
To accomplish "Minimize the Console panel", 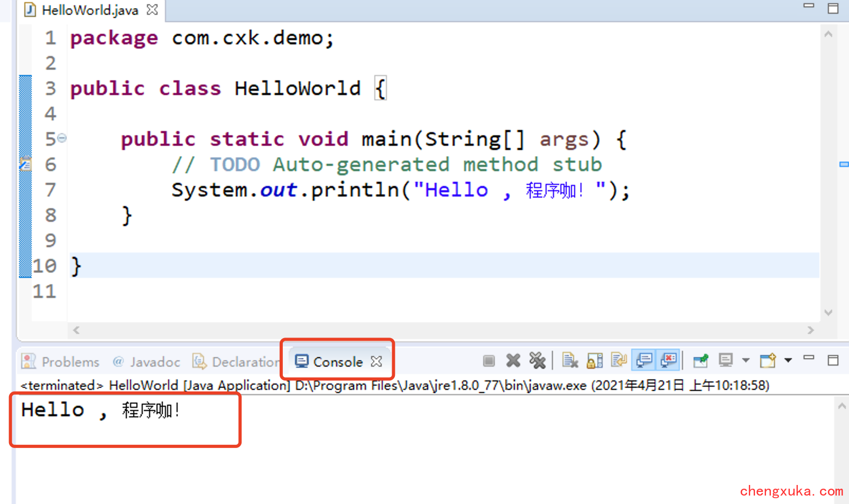I will coord(809,358).
